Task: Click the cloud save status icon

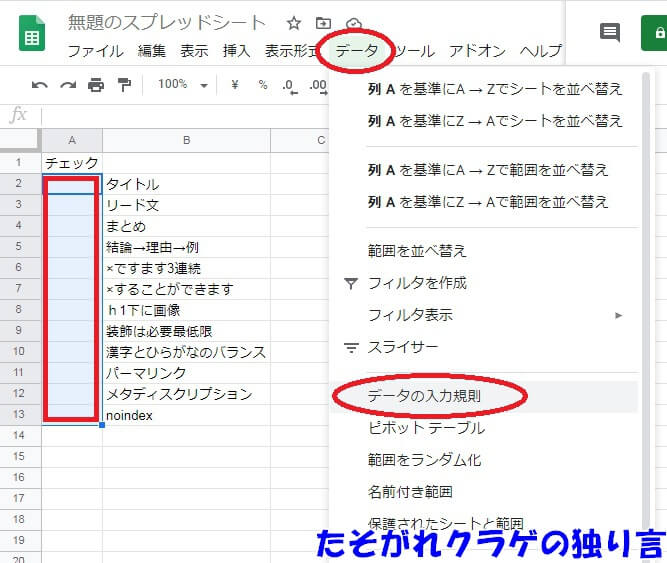Action: pos(354,23)
